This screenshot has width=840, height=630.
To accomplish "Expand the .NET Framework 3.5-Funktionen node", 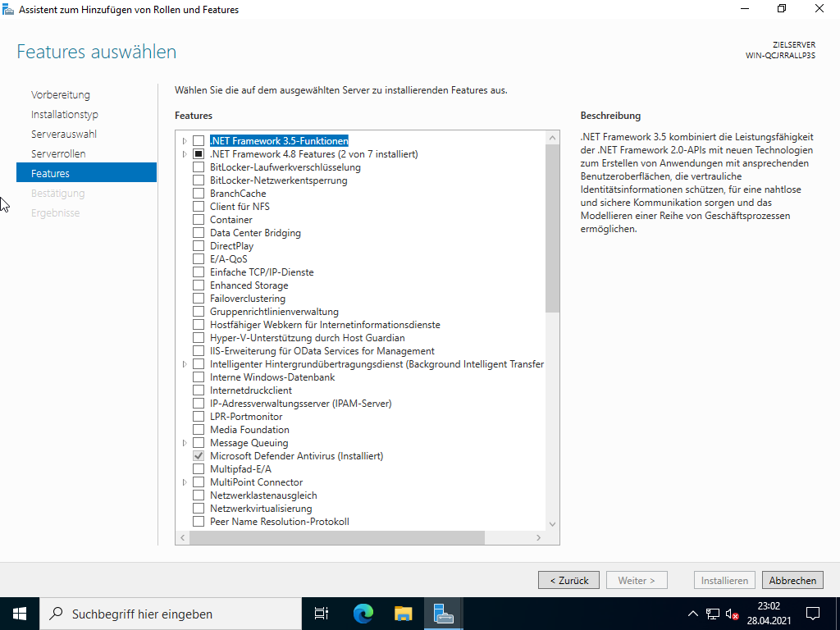I will point(185,141).
